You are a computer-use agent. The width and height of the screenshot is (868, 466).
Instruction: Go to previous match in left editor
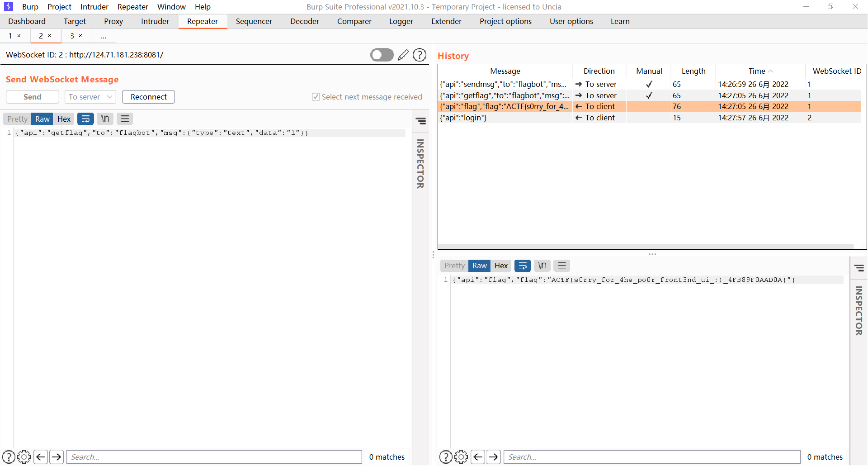tap(41, 457)
